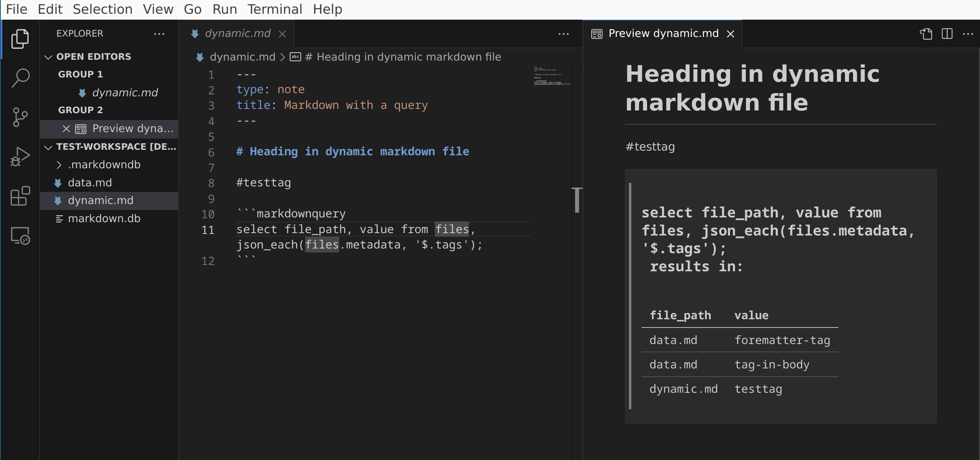The width and height of the screenshot is (980, 460).
Task: Click the preview heading 'Heading in dynamic markdown file'
Action: coord(752,88)
